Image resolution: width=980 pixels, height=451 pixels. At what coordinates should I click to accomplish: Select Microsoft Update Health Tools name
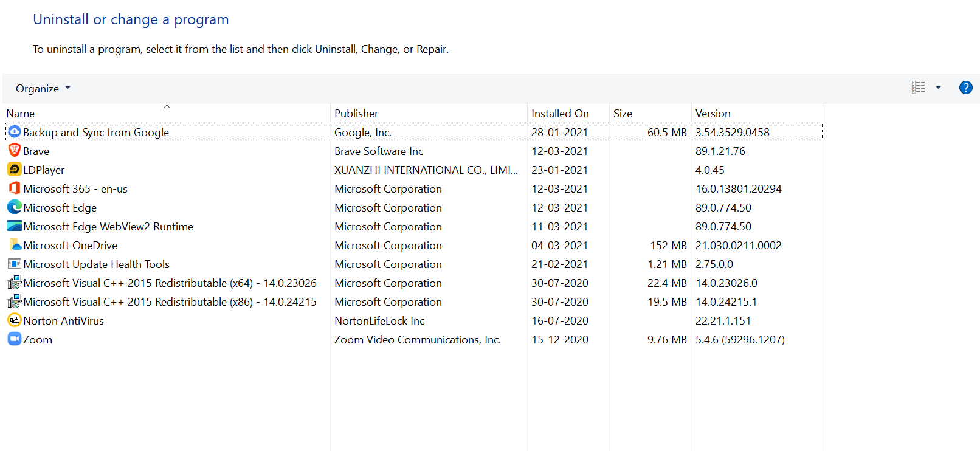point(97,264)
